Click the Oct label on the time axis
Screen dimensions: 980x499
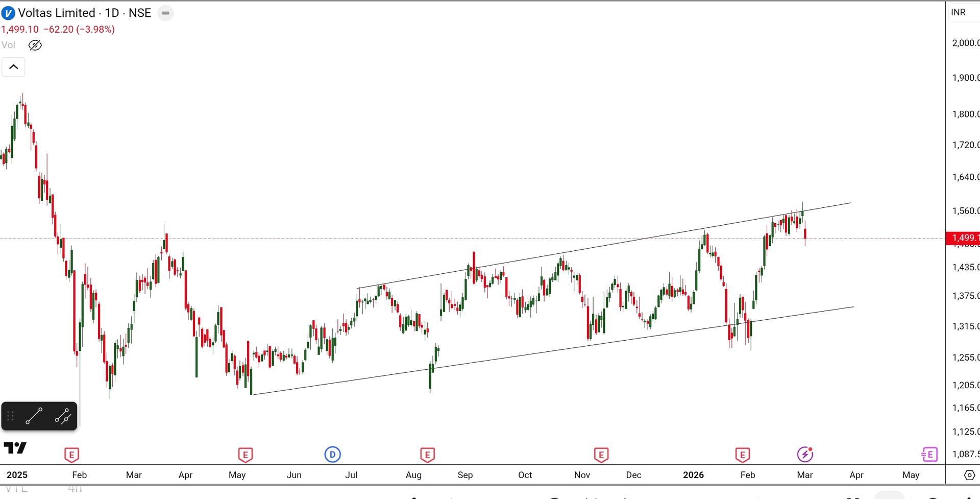click(525, 475)
